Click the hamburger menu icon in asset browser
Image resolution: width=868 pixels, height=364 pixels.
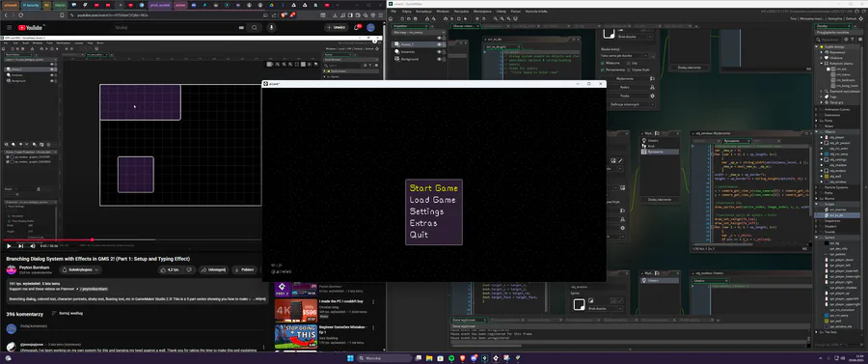tap(861, 40)
